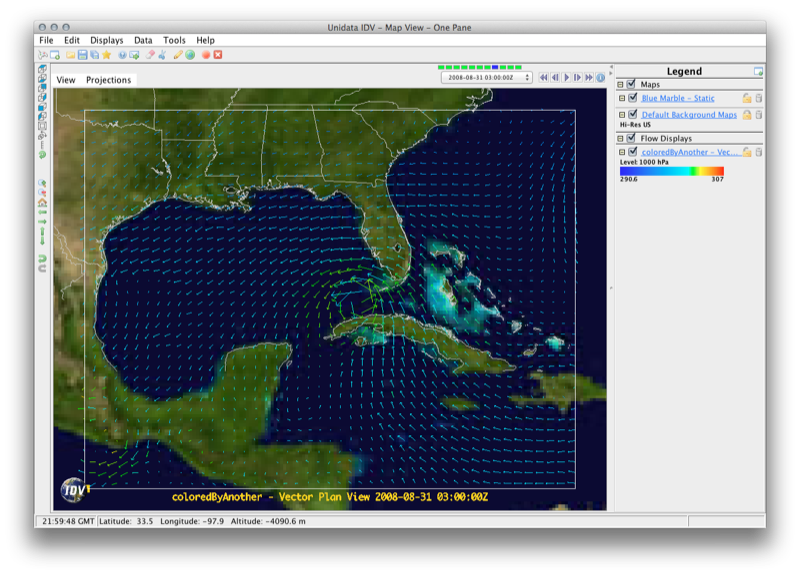Collapse the coloredByAnother legend entry
The height and width of the screenshot is (575, 800).
click(x=622, y=152)
